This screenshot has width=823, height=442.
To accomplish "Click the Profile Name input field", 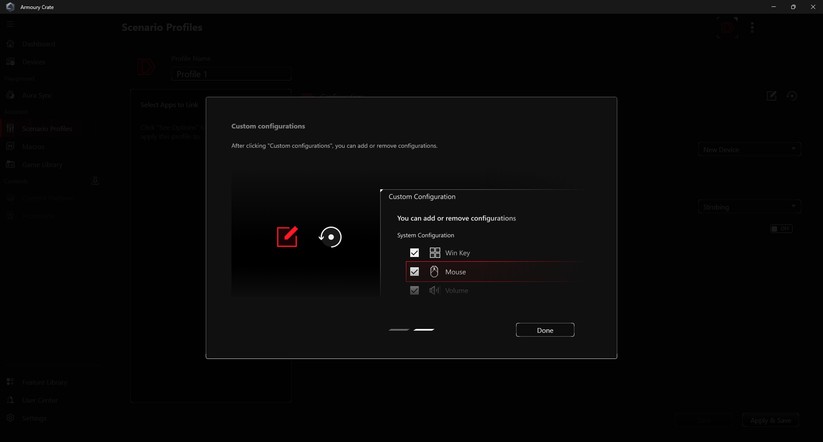I will point(231,74).
